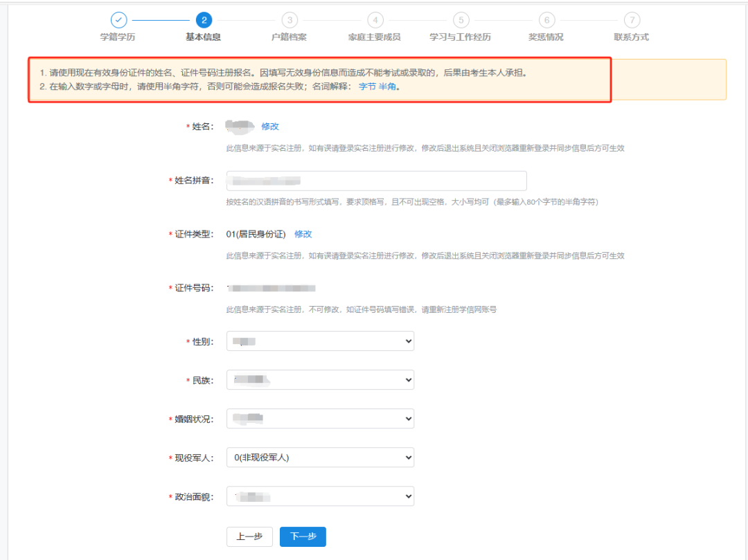
Task: Open the 婚姻状况 dropdown
Action: (x=320, y=419)
